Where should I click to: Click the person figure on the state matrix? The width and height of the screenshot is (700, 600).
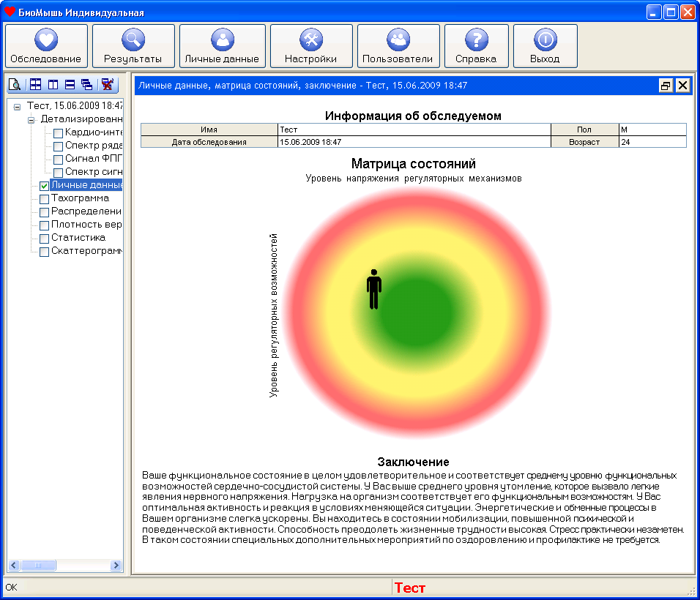[374, 290]
